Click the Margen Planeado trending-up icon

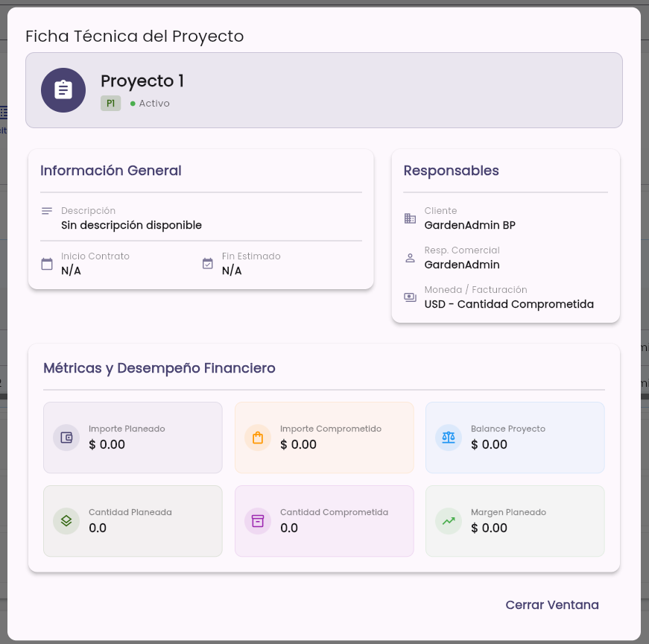449,521
